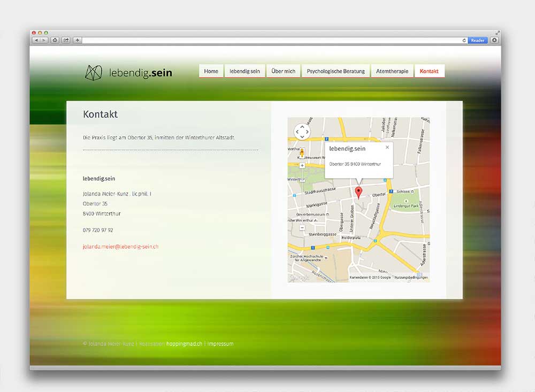Reload the page with the refresh icon
535x392 pixels.
[464, 40]
